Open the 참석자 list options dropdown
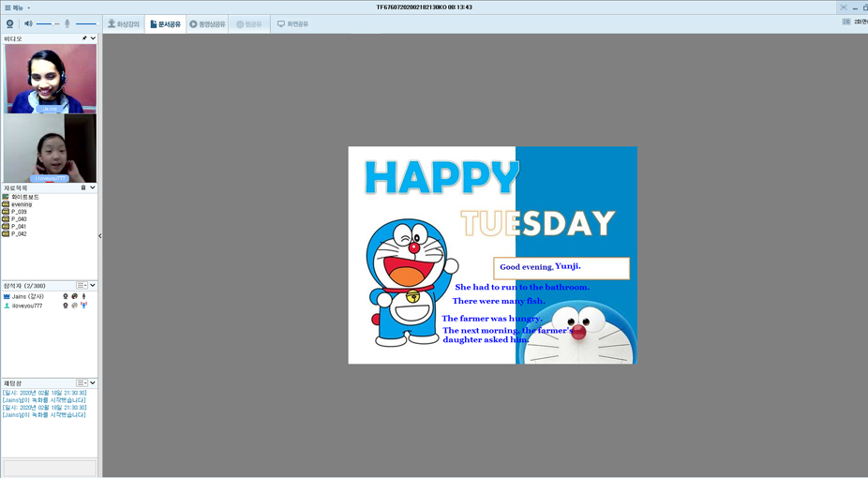Viewport: 868px width, 478px height. tap(82, 285)
